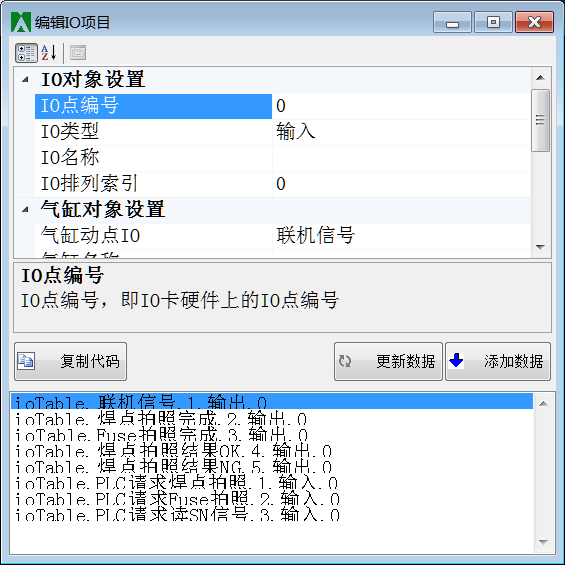Click property grid scrollbar down arrow
The height and width of the screenshot is (565, 565).
[x=540, y=247]
